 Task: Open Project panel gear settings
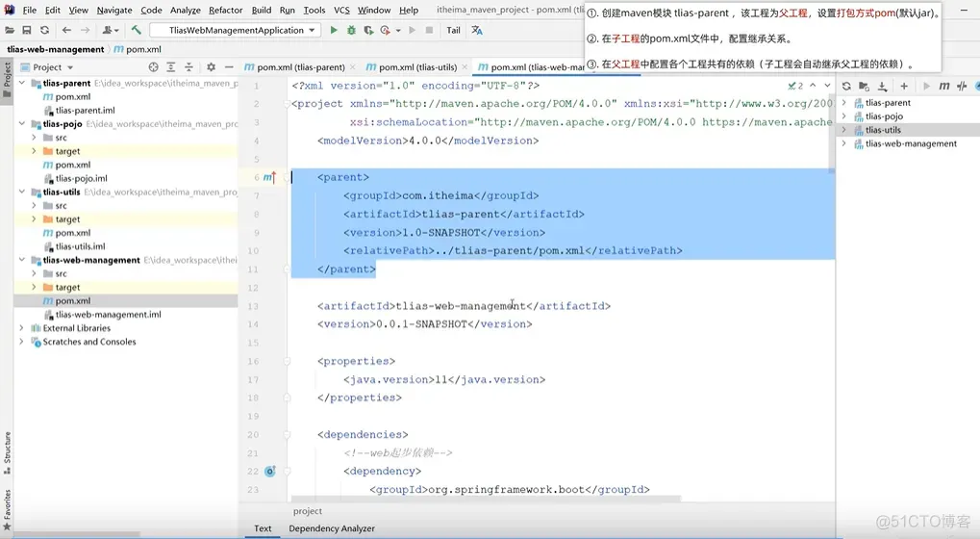(x=211, y=67)
